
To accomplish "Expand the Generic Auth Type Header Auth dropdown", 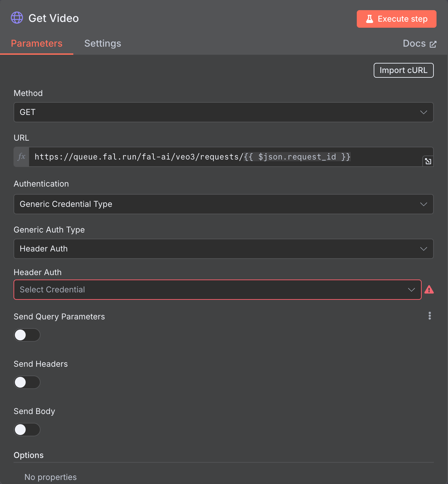I will [224, 249].
